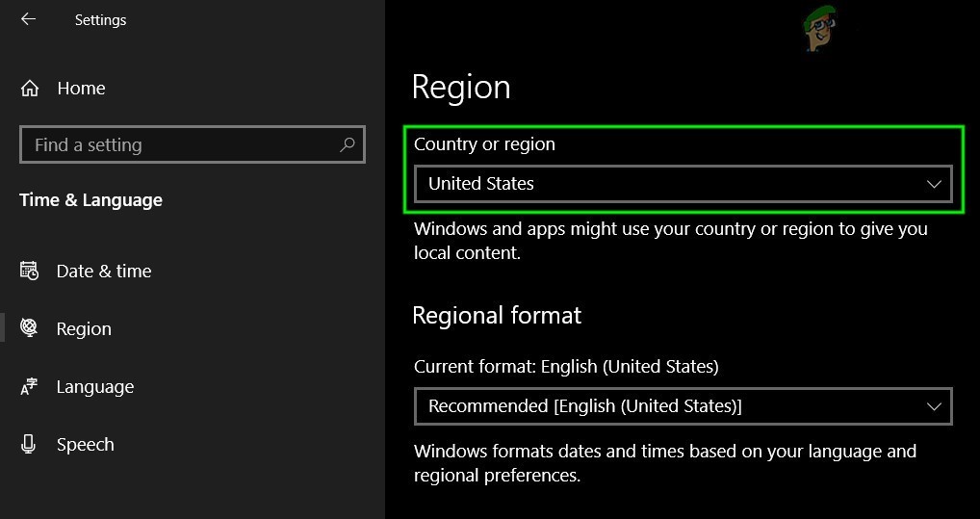Expand the chevron on the regional format box
Viewport: 980px width, 519px height.
point(933,406)
